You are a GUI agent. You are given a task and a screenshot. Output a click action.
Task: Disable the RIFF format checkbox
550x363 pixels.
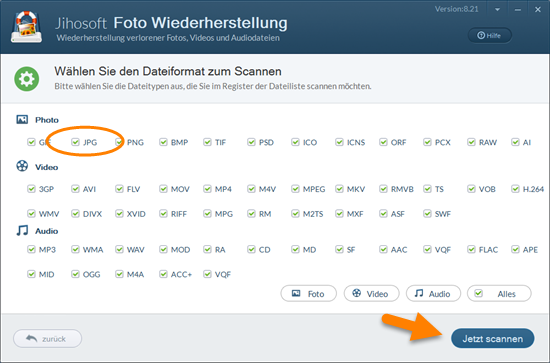[163, 214]
